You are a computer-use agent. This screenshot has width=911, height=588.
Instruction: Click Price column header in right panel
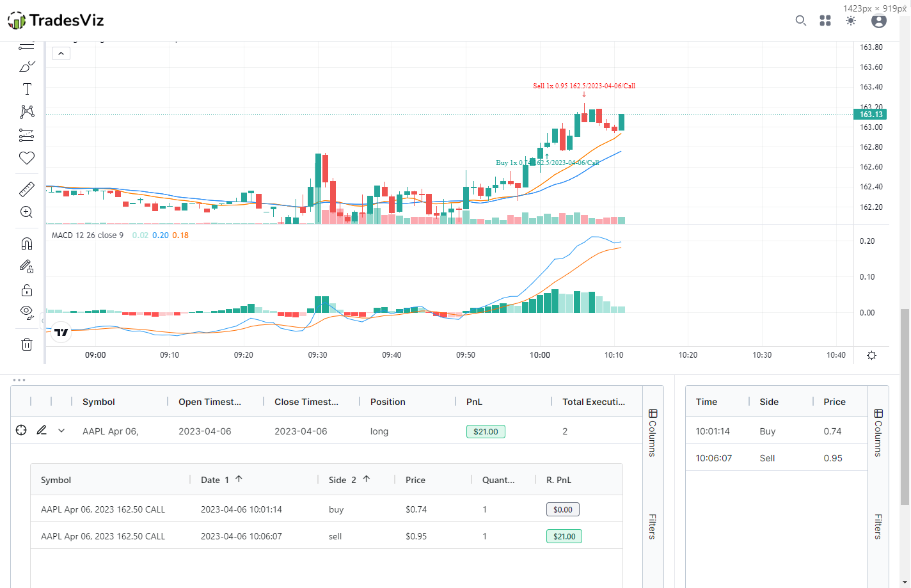pos(834,402)
